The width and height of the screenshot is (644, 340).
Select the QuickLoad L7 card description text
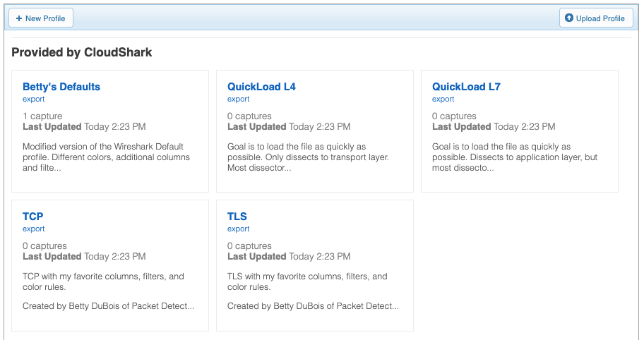pyautogui.click(x=515, y=157)
